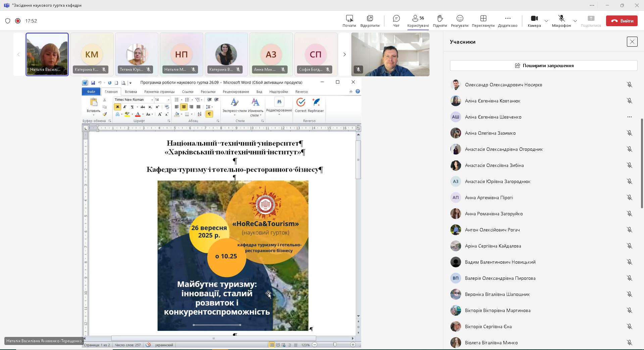Screen dimensions: 644x350
Task: Switch to the Разметка страницы ribbon tab
Action: click(x=159, y=92)
